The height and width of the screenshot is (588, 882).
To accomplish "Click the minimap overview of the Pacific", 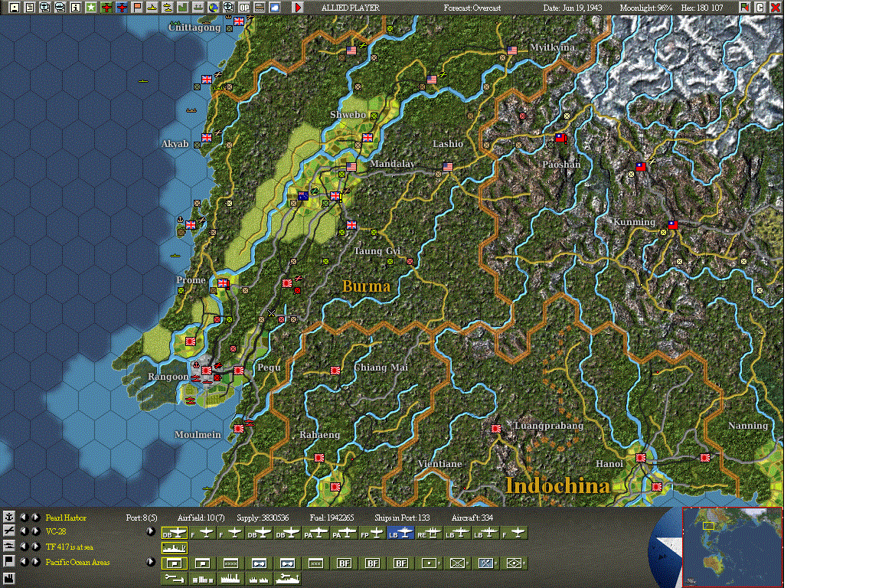I will tap(732, 547).
